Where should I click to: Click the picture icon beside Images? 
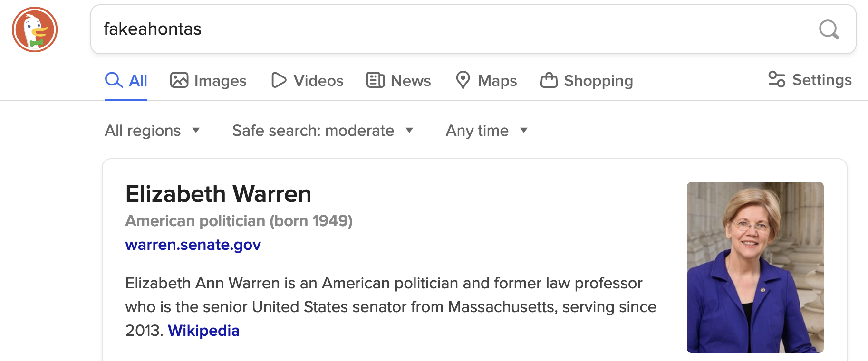click(179, 80)
